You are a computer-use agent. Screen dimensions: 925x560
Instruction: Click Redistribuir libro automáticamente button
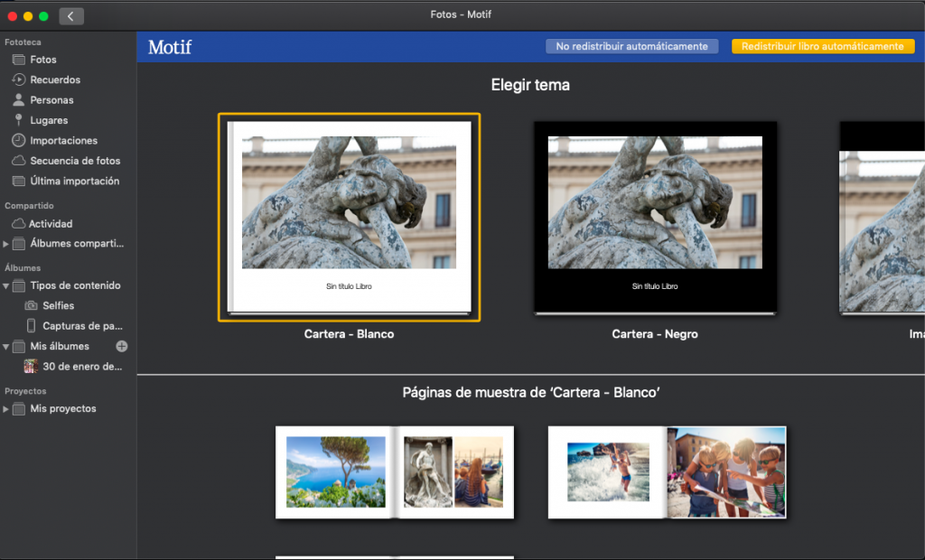[823, 47]
